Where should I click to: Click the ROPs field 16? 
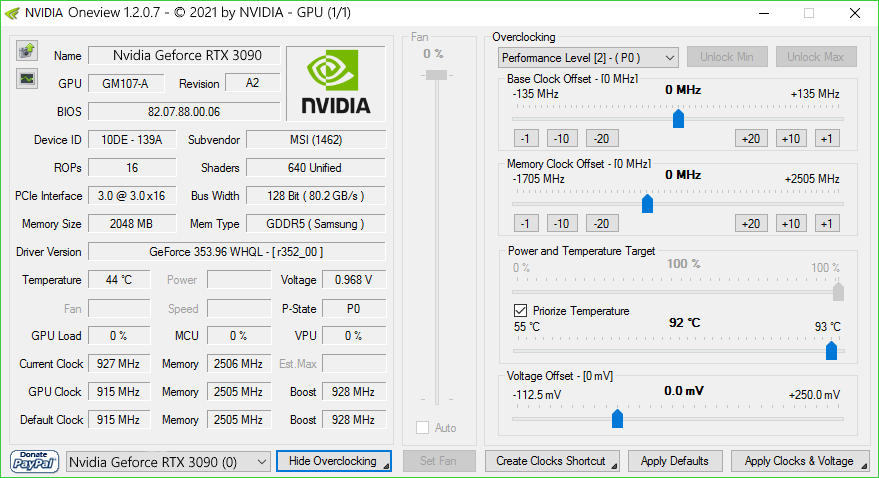click(x=132, y=168)
